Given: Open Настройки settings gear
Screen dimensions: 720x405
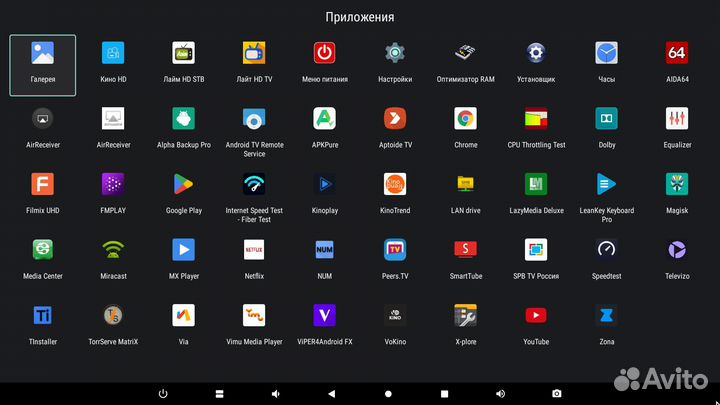Looking at the screenshot, I should (x=395, y=54).
